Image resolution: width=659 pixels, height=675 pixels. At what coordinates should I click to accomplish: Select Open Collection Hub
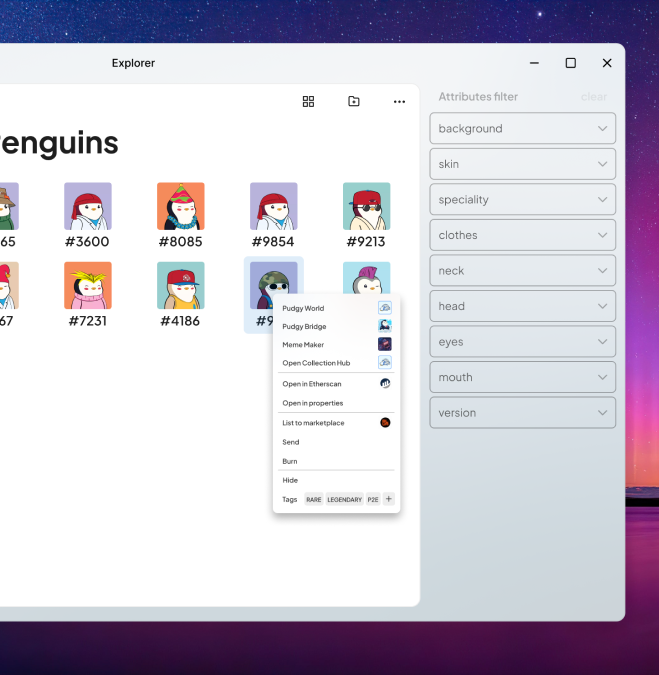(x=336, y=363)
